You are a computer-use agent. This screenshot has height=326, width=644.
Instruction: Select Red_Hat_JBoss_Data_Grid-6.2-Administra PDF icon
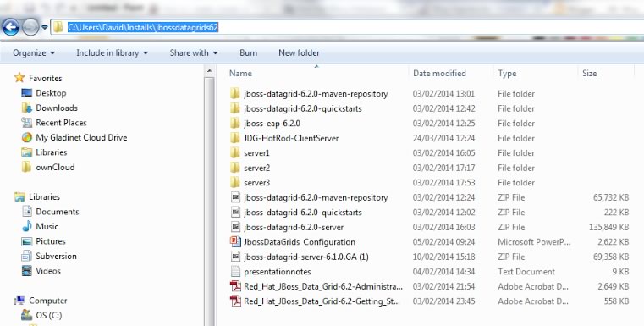pos(235,286)
